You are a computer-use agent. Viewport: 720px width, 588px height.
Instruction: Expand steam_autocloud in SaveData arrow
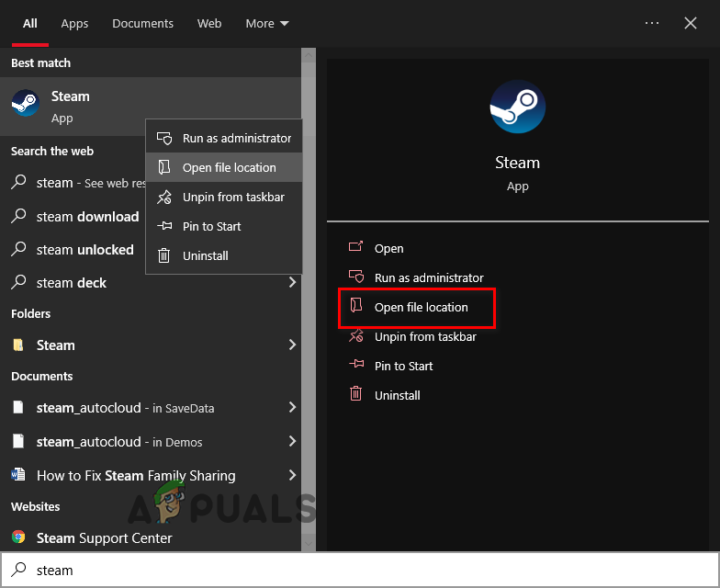292,407
